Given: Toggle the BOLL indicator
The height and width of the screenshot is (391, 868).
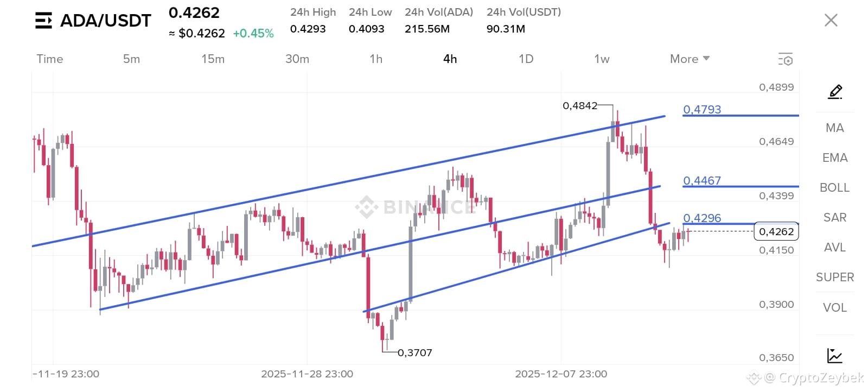Looking at the screenshot, I should tap(834, 188).
